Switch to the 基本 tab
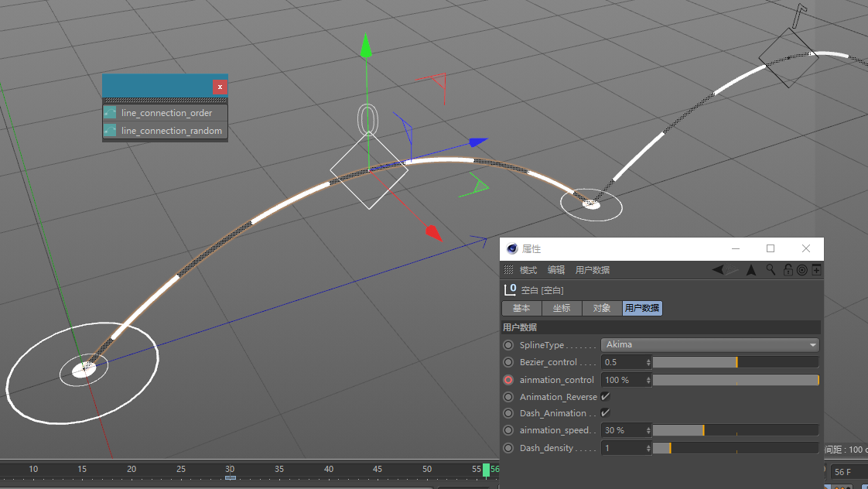868x489 pixels. click(521, 308)
